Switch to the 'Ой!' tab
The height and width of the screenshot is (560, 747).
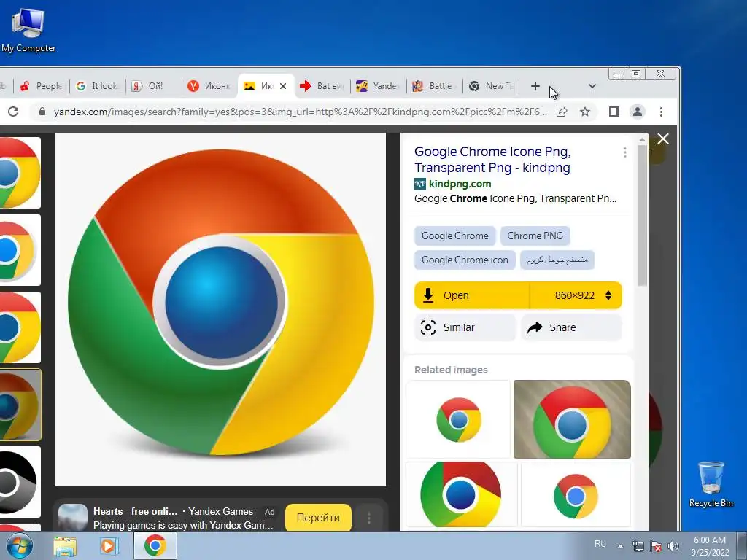tap(153, 86)
